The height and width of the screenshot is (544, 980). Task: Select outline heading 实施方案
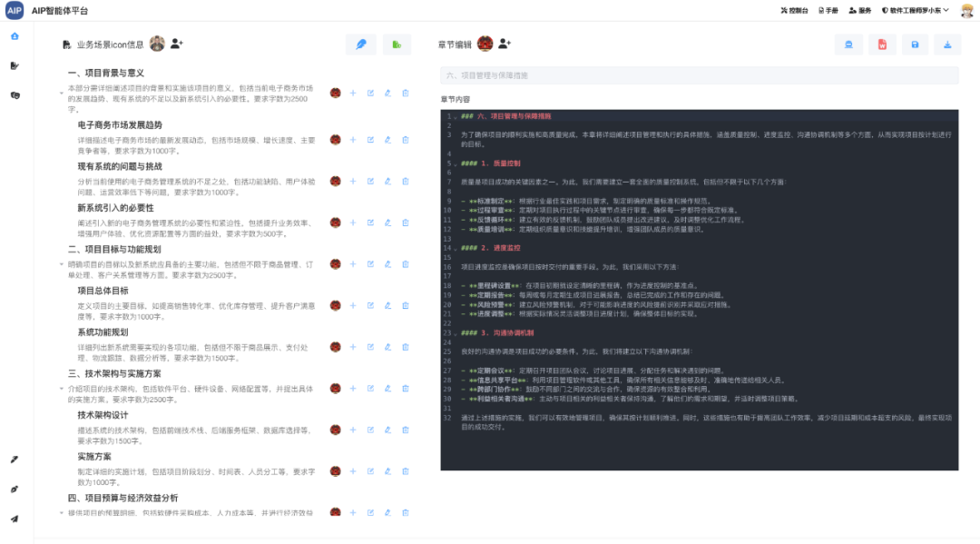[94, 457]
